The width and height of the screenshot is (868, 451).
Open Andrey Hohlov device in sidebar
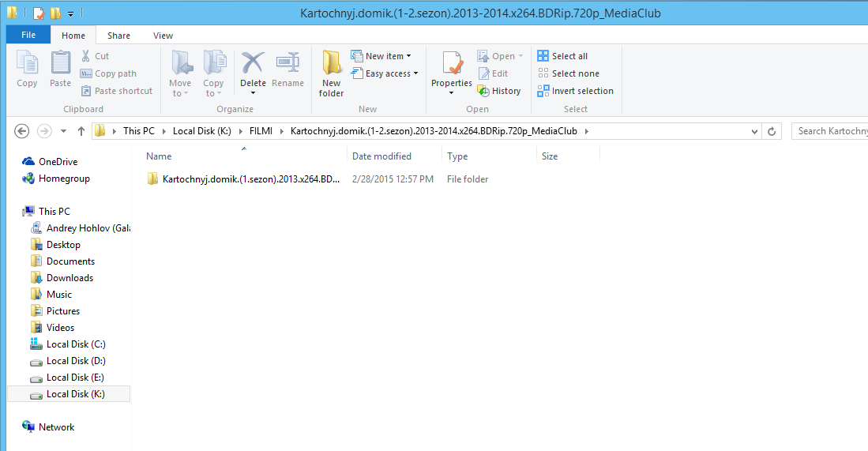tap(81, 228)
